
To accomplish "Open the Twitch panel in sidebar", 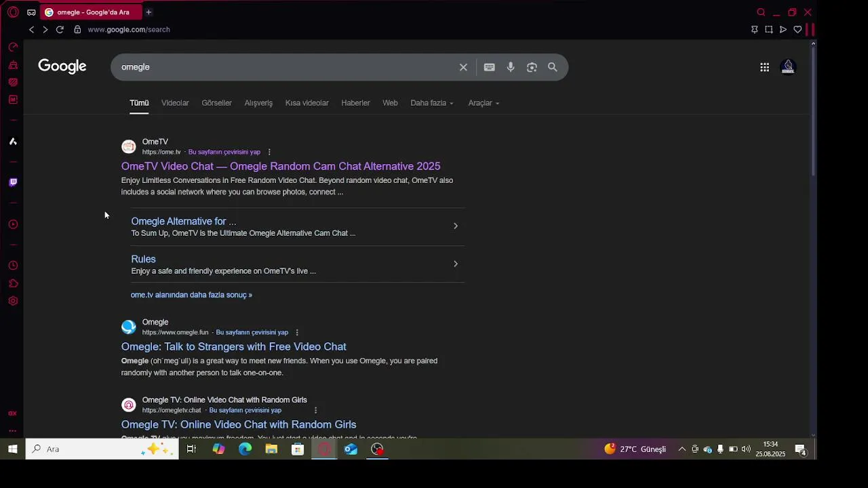I will pyautogui.click(x=13, y=182).
